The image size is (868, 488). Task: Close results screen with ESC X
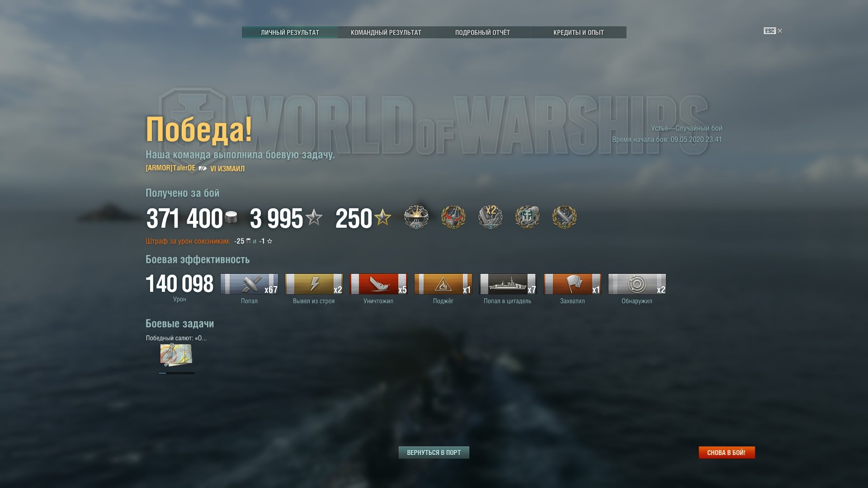773,31
